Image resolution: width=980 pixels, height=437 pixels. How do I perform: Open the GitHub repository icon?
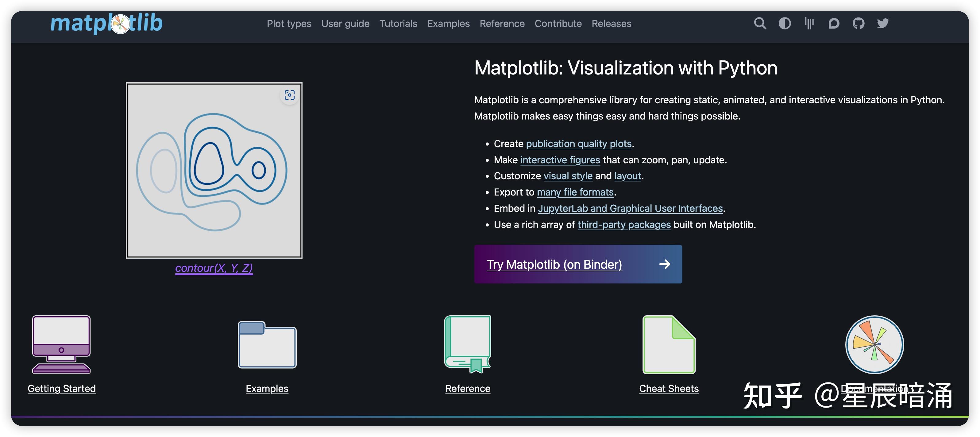858,24
